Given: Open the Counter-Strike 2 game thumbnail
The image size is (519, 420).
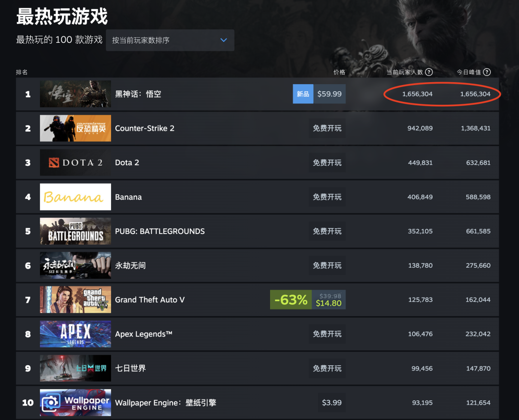Looking at the screenshot, I should 75,128.
